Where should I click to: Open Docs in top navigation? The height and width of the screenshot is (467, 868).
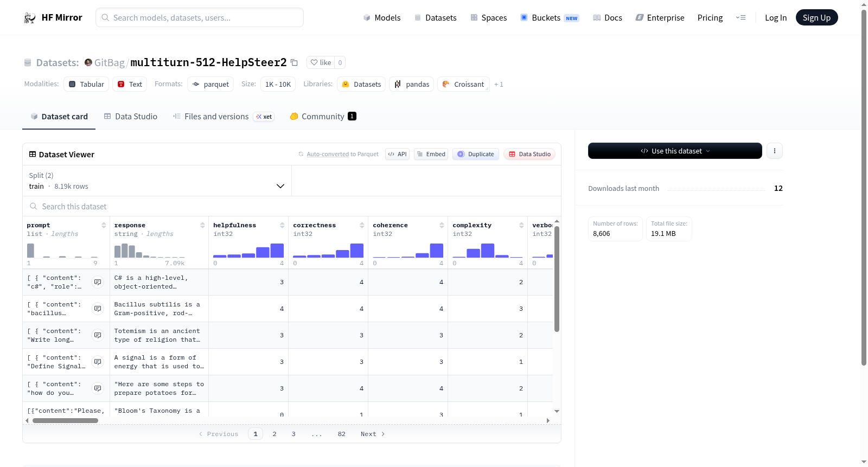click(608, 18)
